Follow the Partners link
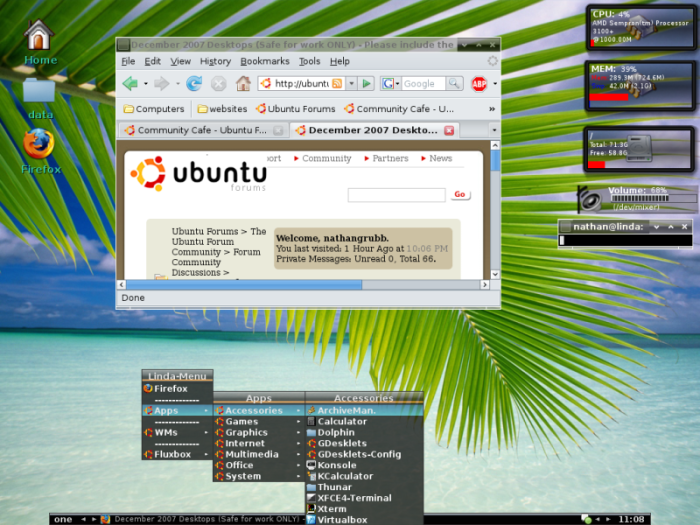 point(390,158)
